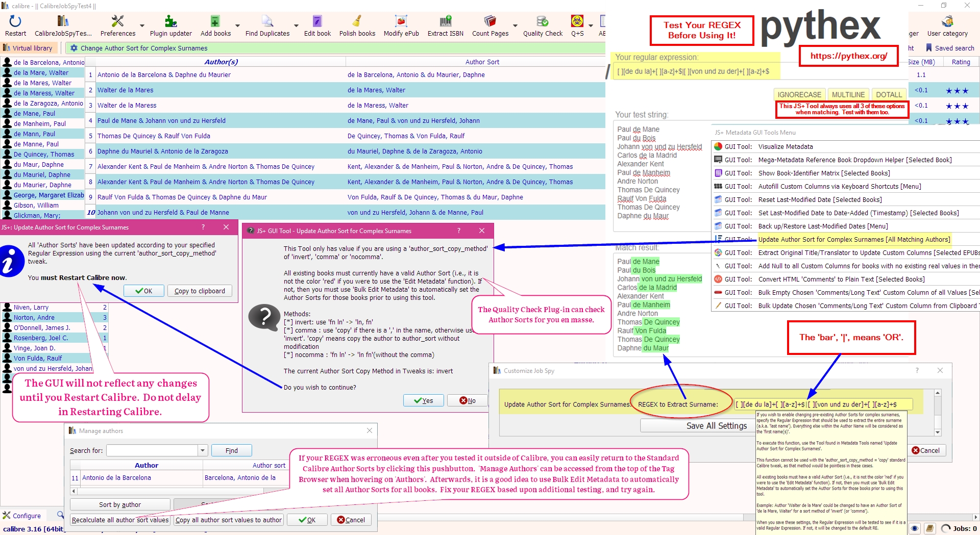Click the Convert HTML Comments icon
The width and height of the screenshot is (980, 535).
click(x=718, y=279)
